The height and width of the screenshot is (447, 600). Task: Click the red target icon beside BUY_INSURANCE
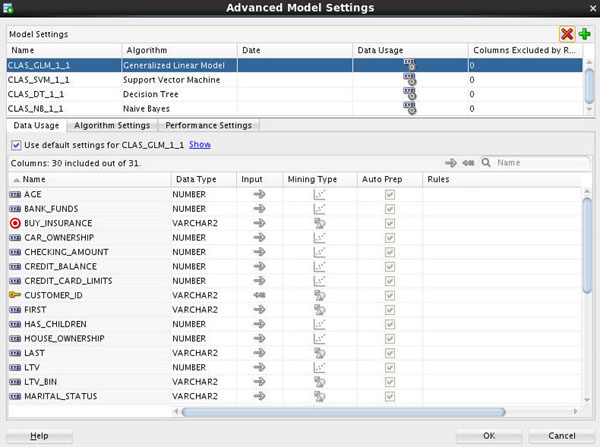tap(15, 223)
